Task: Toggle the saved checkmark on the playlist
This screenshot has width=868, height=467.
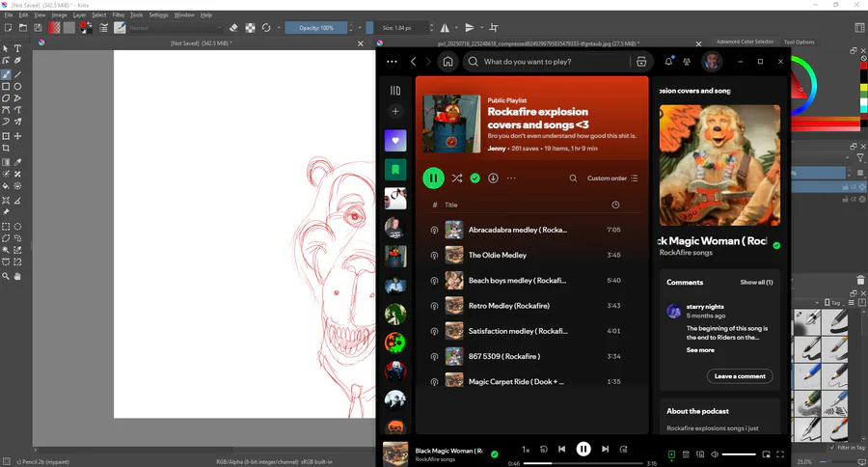Action: pos(475,179)
